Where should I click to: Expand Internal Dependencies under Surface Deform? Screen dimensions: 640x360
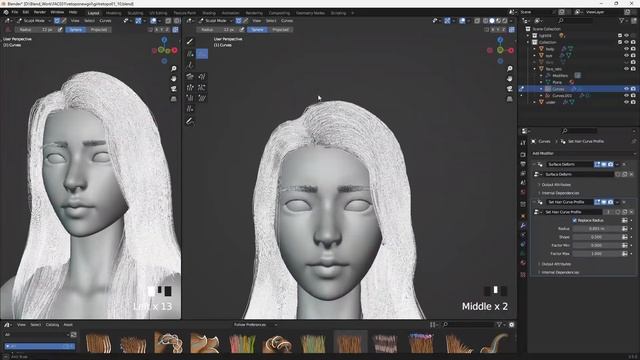tap(560, 193)
